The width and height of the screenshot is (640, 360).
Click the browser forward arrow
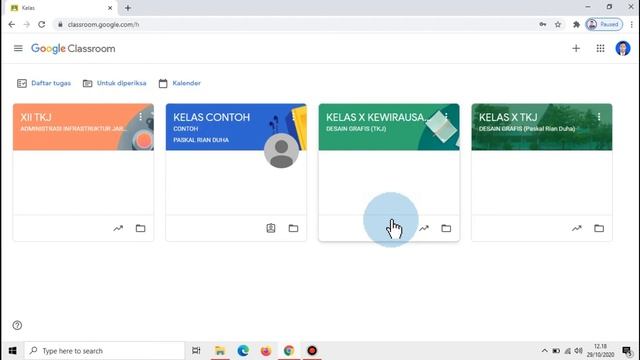pos(27,24)
